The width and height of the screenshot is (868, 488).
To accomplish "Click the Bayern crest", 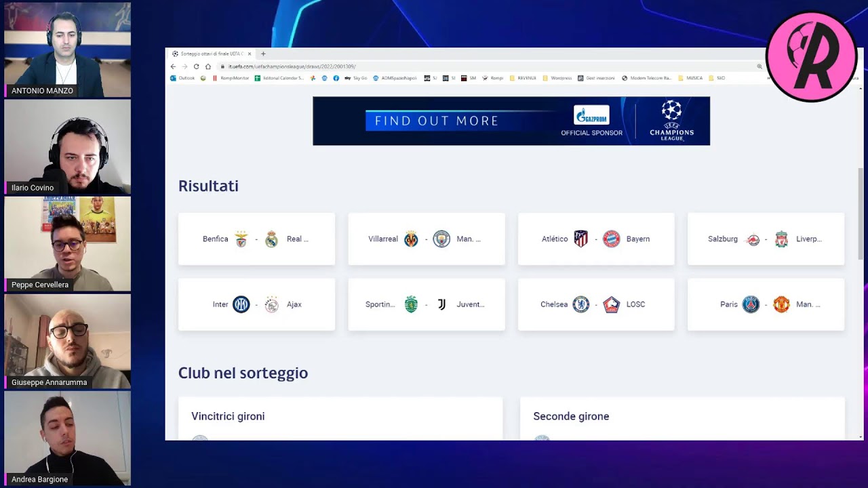I will coord(612,239).
